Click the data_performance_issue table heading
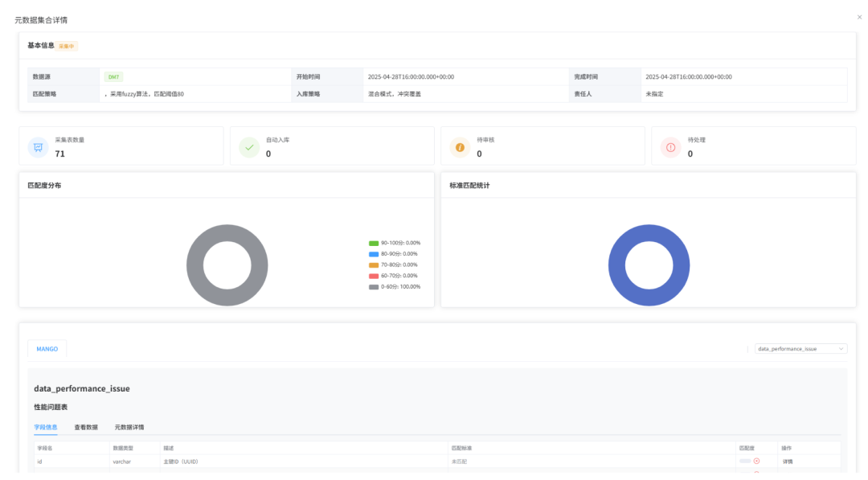The width and height of the screenshot is (868, 480). tap(82, 388)
